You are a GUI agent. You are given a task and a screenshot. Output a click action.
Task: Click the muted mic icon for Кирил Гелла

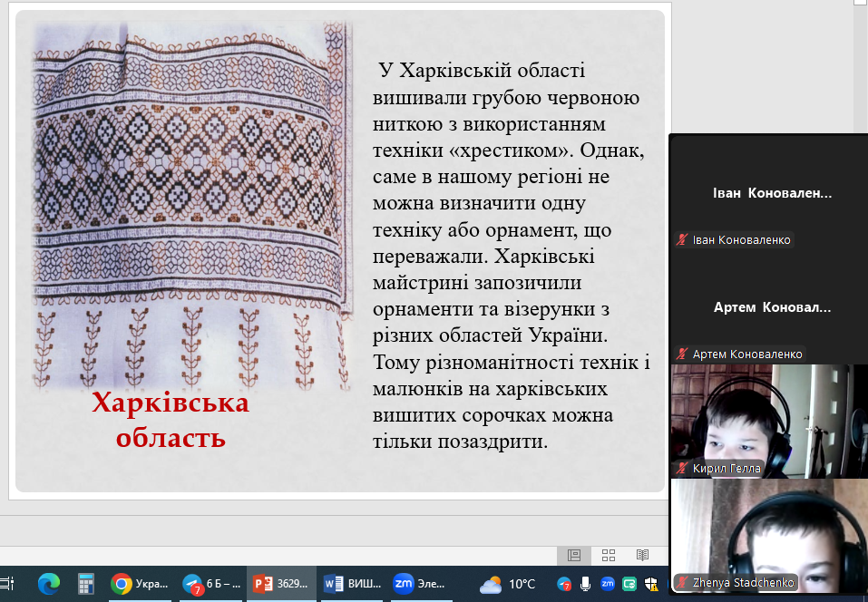(683, 469)
